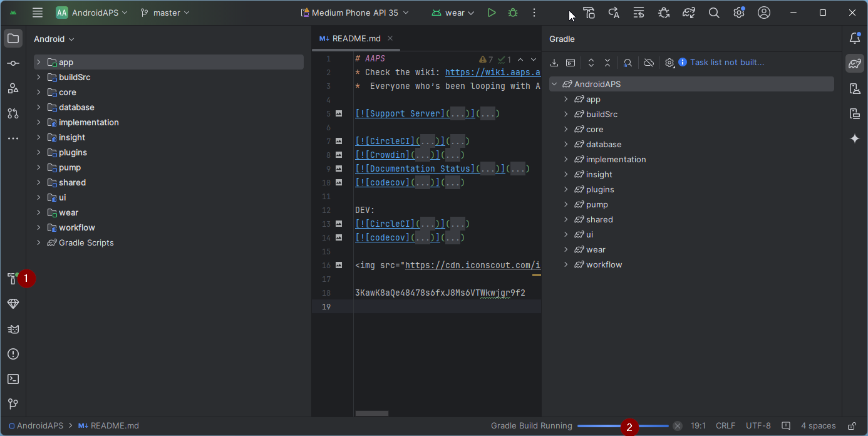This screenshot has width=868, height=436.
Task: Open the Resource Manager shapes icon
Action: point(13,88)
